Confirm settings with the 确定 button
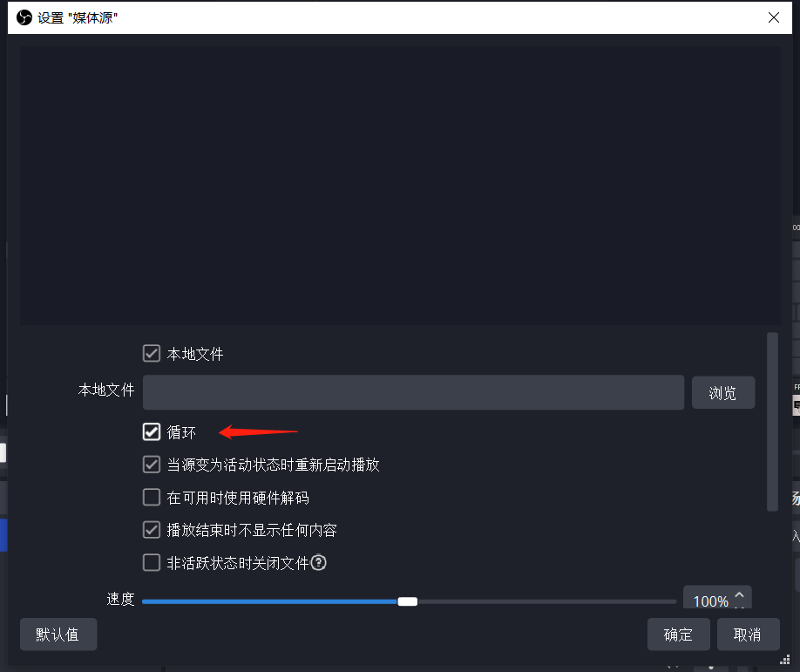 (x=678, y=635)
